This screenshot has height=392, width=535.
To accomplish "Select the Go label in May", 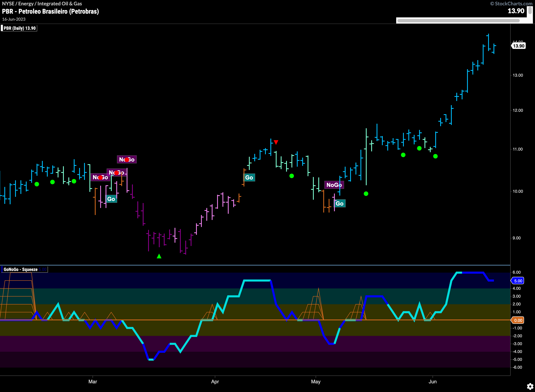I will click(x=339, y=204).
